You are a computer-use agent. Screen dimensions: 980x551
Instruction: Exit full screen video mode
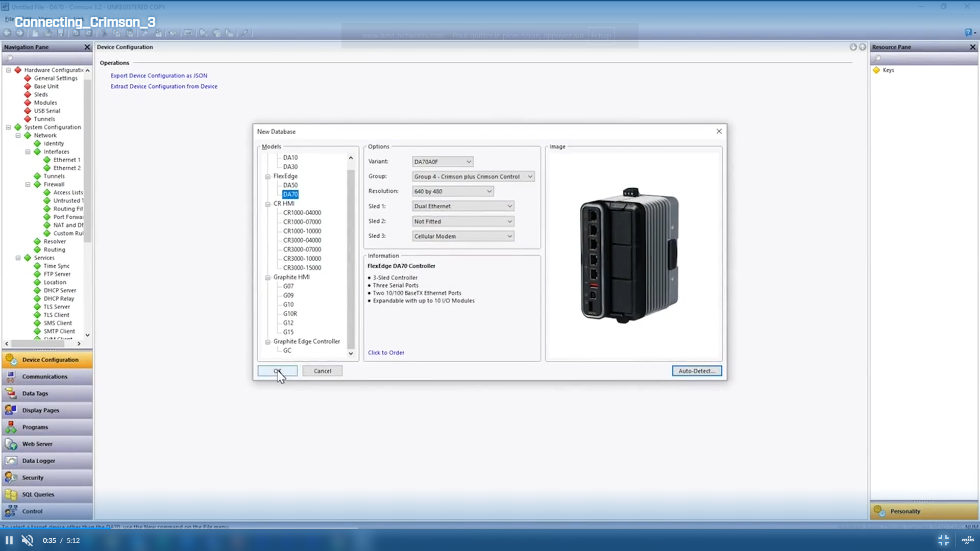pos(944,540)
